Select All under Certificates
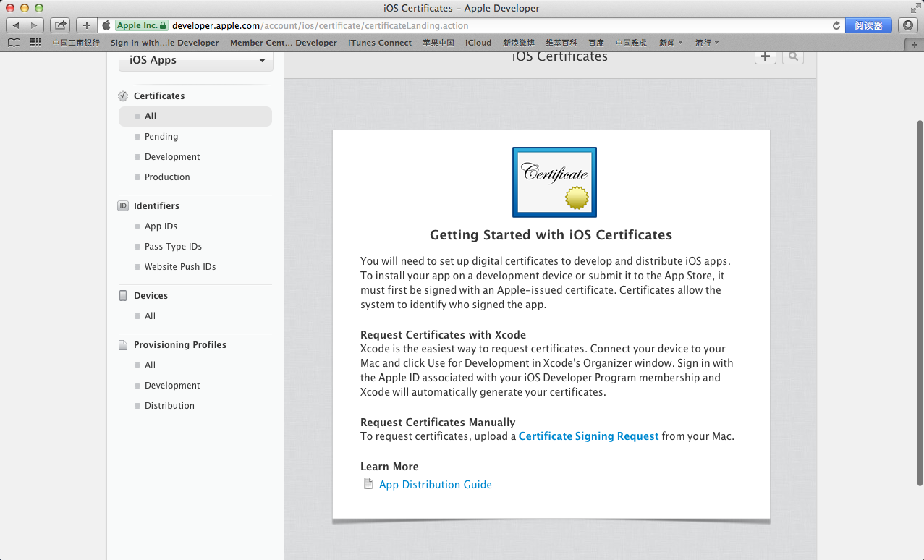 (195, 116)
